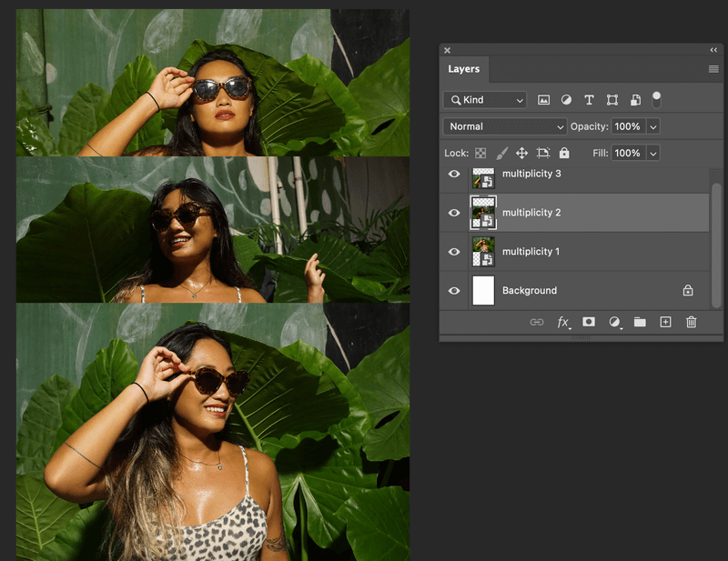Screen dimensions: 728x561
Task: Open the Kind filter type dropdown
Action: (484, 100)
